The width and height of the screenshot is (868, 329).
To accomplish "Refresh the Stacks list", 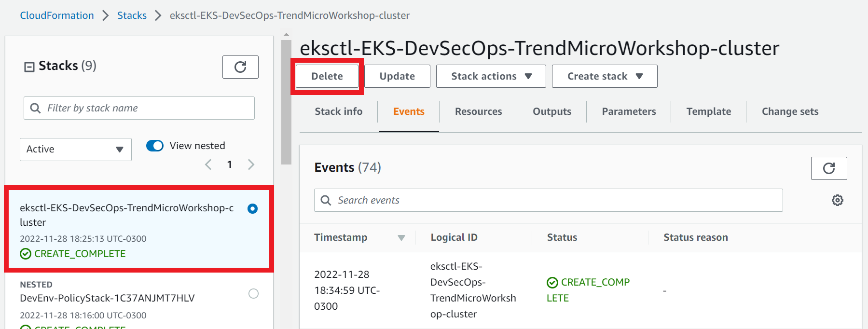I will pyautogui.click(x=240, y=67).
